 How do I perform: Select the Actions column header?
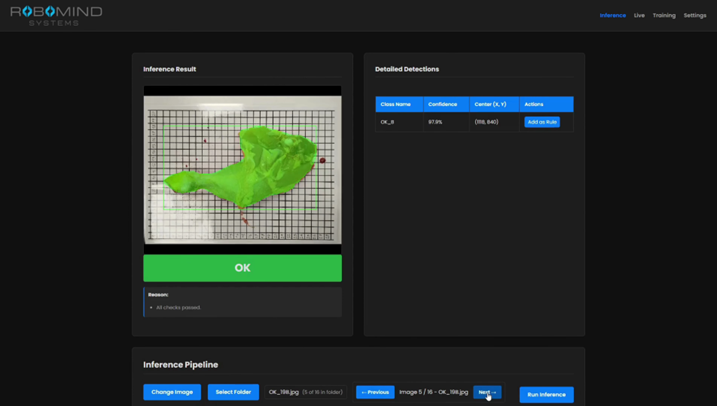tap(546, 104)
